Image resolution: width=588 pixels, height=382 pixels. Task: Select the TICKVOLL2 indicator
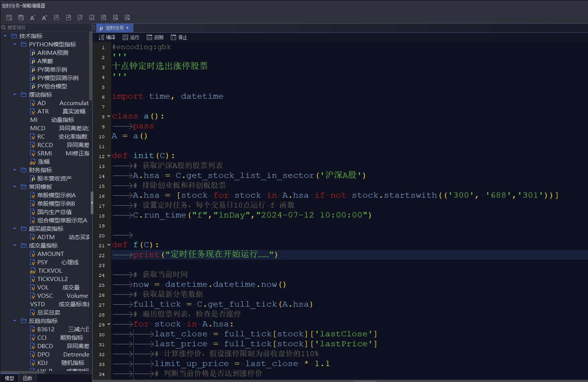pos(49,279)
